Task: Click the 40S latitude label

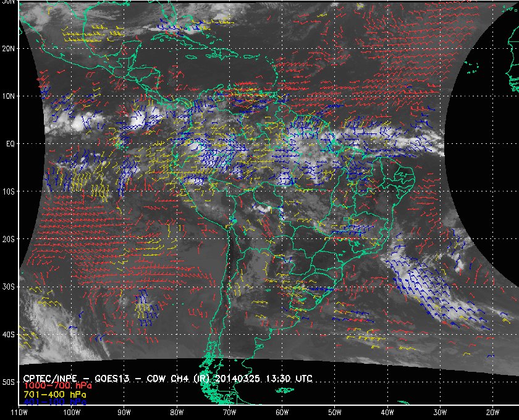Action: pos(9,335)
